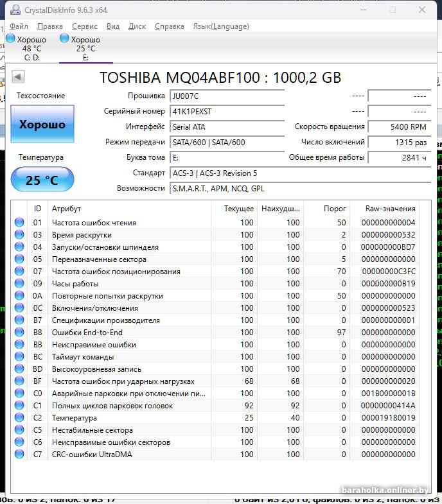Screen dimensions: 442x504
Task: Click the firmware field JU007C
Action: coord(227,96)
